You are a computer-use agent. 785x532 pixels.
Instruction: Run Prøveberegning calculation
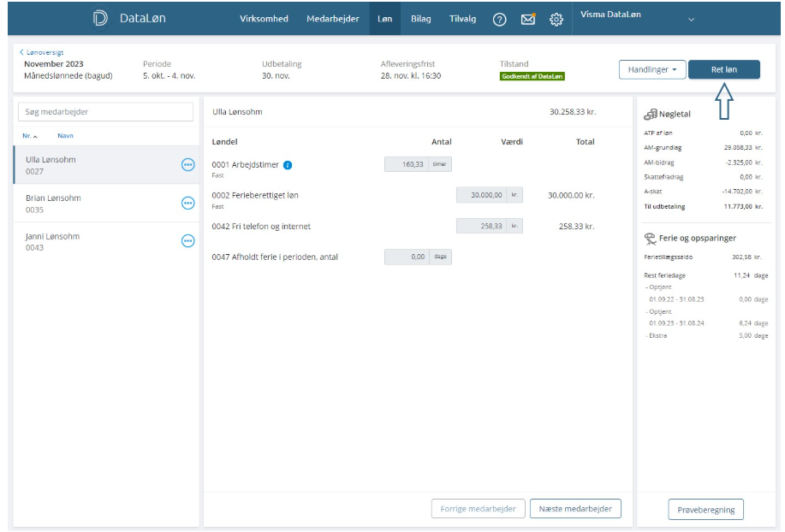705,510
